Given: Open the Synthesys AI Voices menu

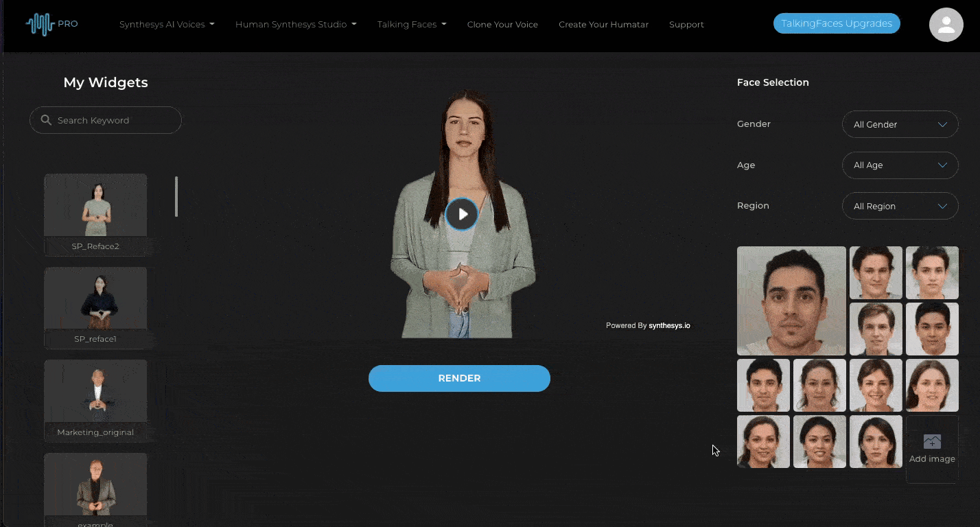Looking at the screenshot, I should [x=167, y=24].
